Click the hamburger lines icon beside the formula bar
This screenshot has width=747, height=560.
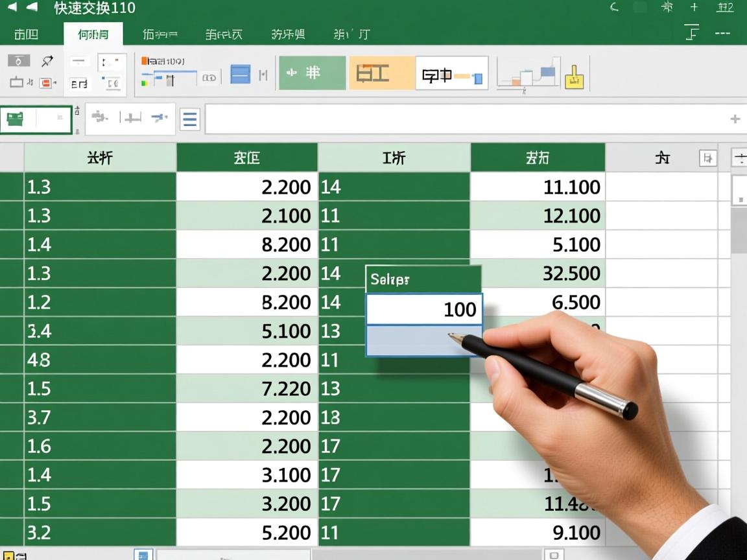pos(190,119)
